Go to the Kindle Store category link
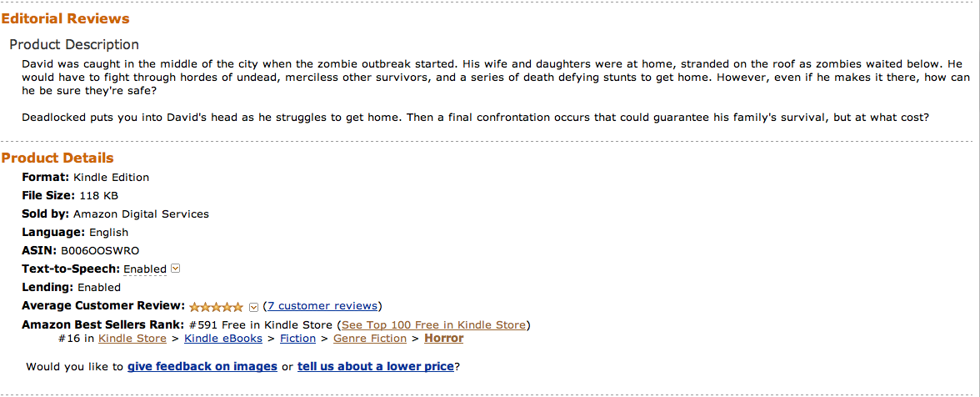This screenshot has height=397, width=980. (x=132, y=339)
